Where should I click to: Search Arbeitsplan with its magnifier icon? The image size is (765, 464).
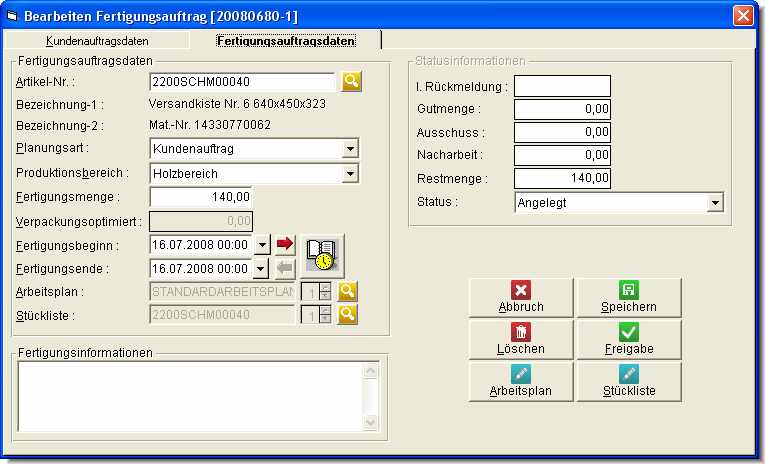[x=347, y=291]
